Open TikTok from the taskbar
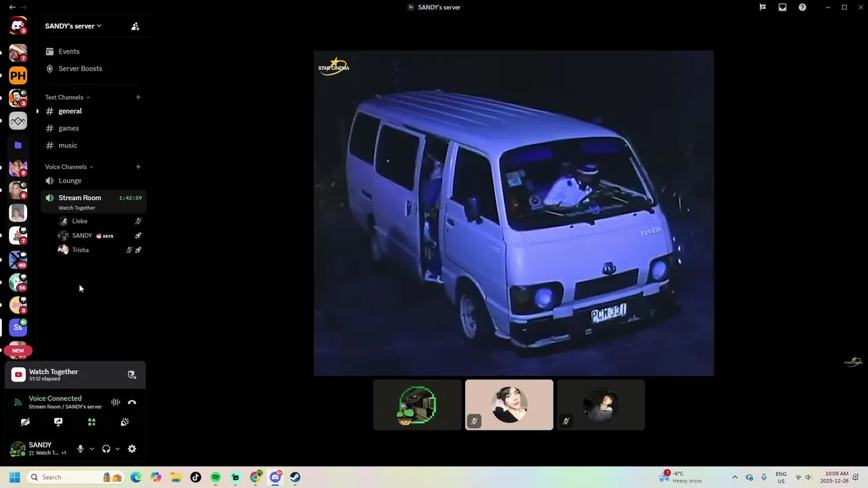Viewport: 868px width, 488px height. pyautogui.click(x=195, y=477)
